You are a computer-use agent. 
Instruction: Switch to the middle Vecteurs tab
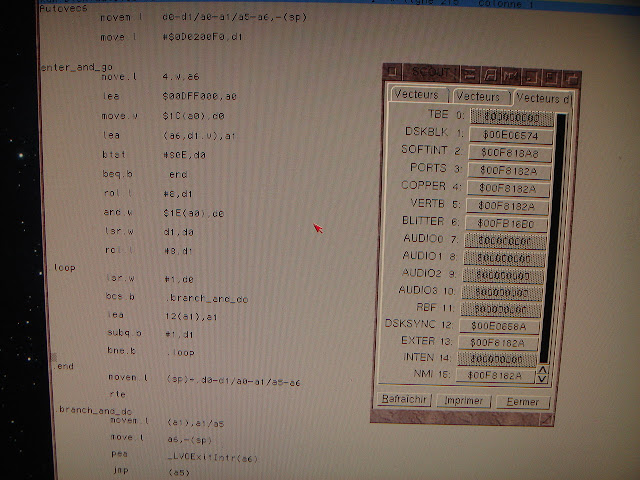[x=480, y=97]
